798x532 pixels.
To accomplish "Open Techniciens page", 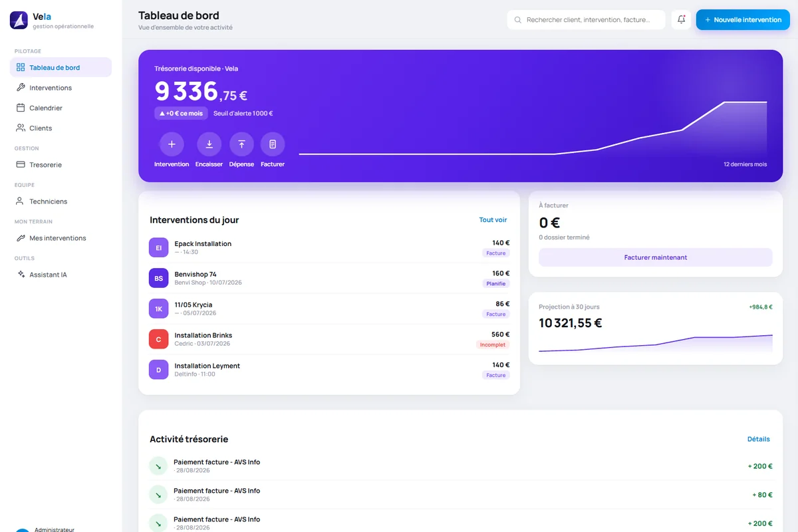I will tap(61, 201).
